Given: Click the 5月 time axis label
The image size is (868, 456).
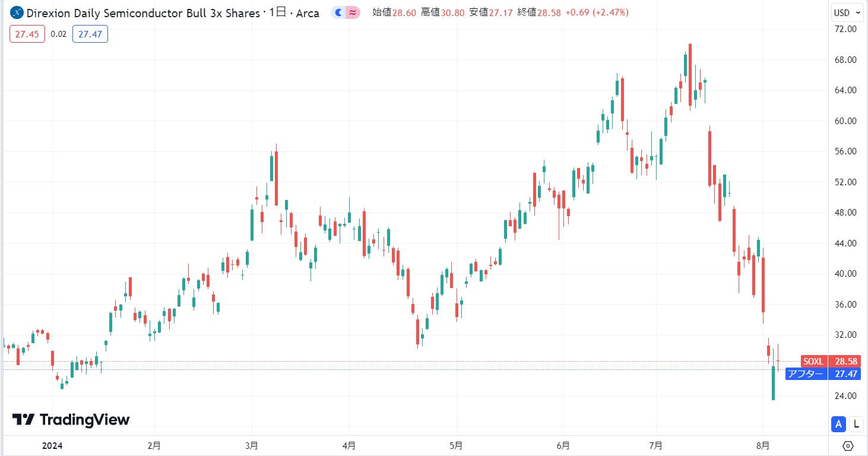Looking at the screenshot, I should (457, 445).
